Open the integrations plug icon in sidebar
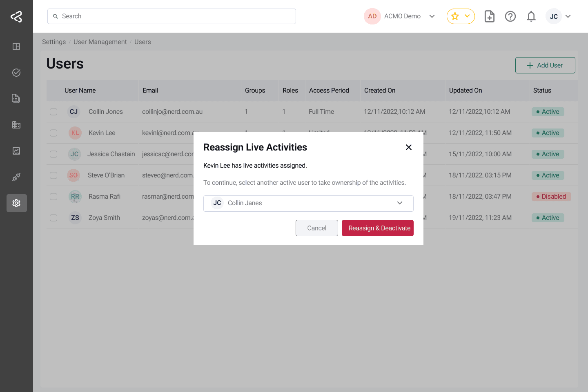 coord(16,177)
